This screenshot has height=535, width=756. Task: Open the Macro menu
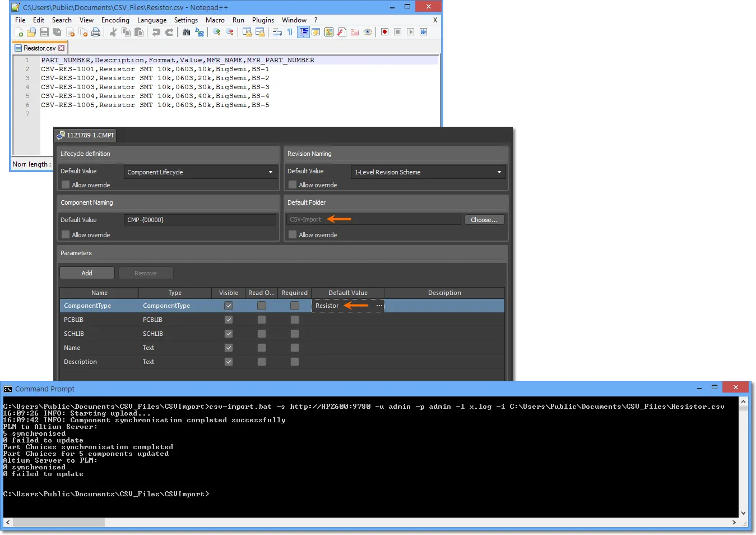[215, 20]
